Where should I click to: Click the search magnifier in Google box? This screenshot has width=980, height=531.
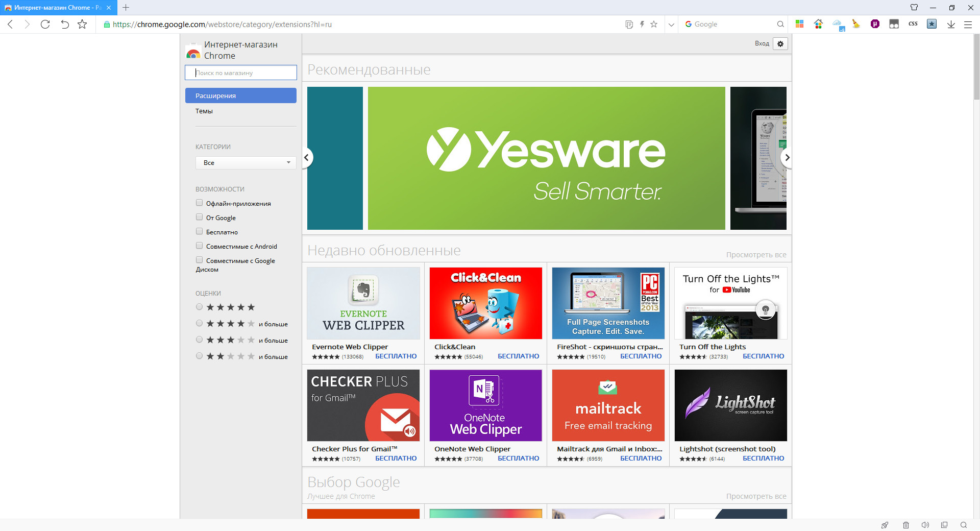coord(780,24)
